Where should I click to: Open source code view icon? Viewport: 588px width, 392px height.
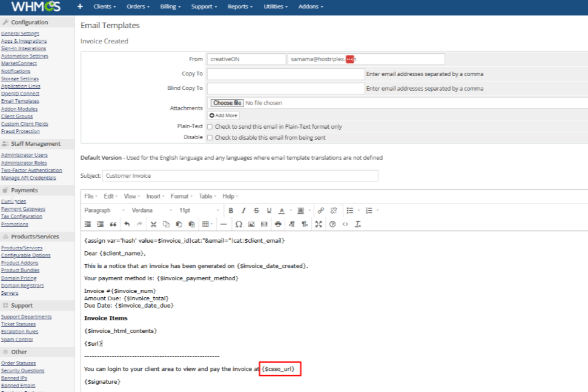(x=345, y=224)
